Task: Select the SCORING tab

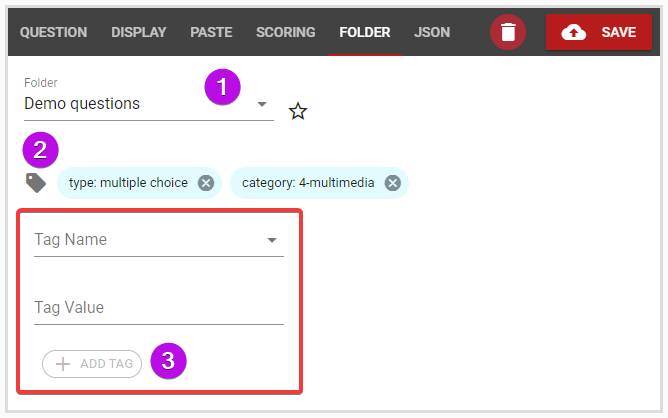Action: coord(285,32)
